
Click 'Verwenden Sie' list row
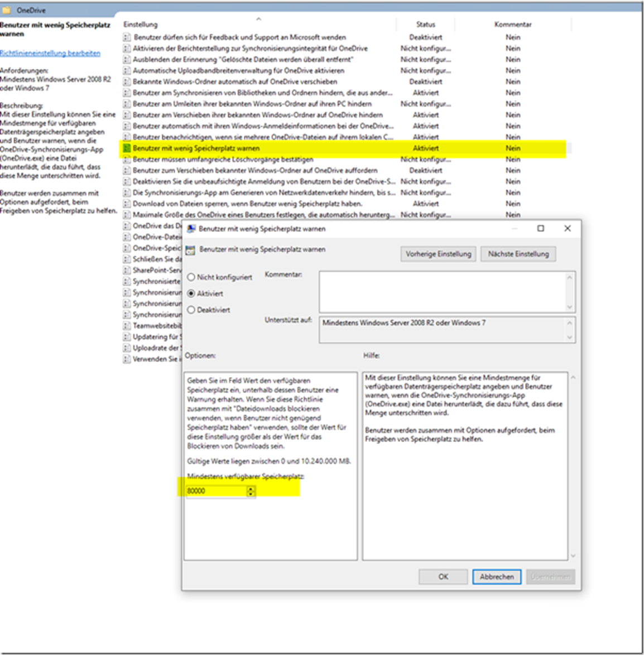[152, 359]
